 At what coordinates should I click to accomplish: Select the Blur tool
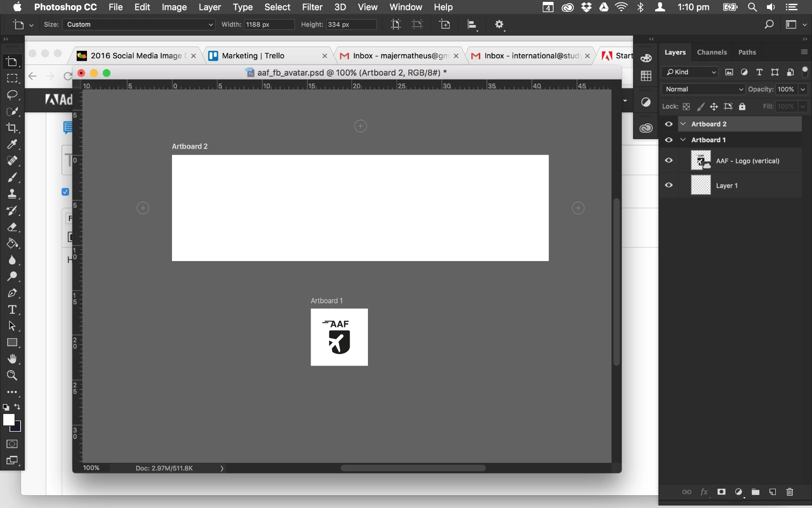pyautogui.click(x=12, y=260)
